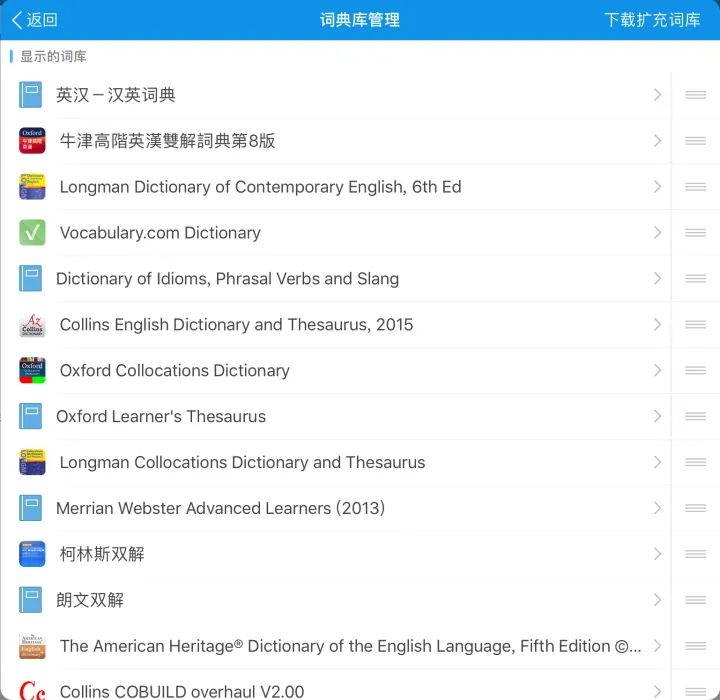Grab reorder handle for 朗文双解
The width and height of the screenshot is (720, 700).
coord(695,600)
